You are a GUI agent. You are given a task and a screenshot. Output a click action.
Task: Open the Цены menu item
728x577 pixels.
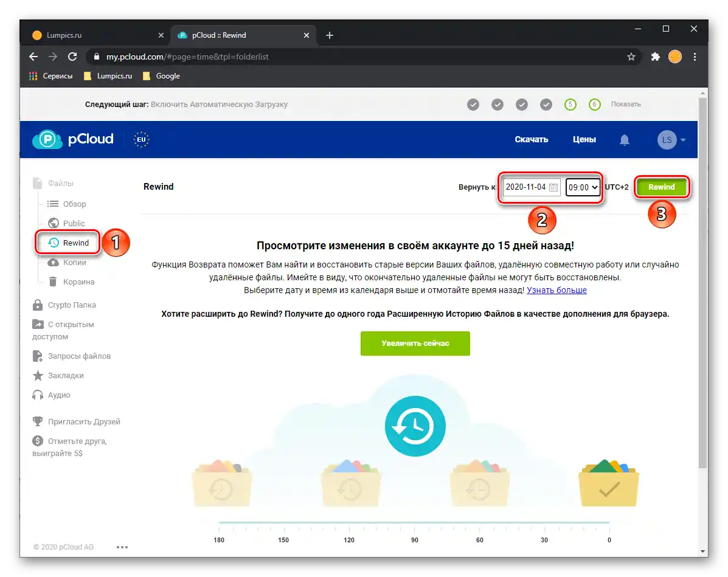click(584, 139)
